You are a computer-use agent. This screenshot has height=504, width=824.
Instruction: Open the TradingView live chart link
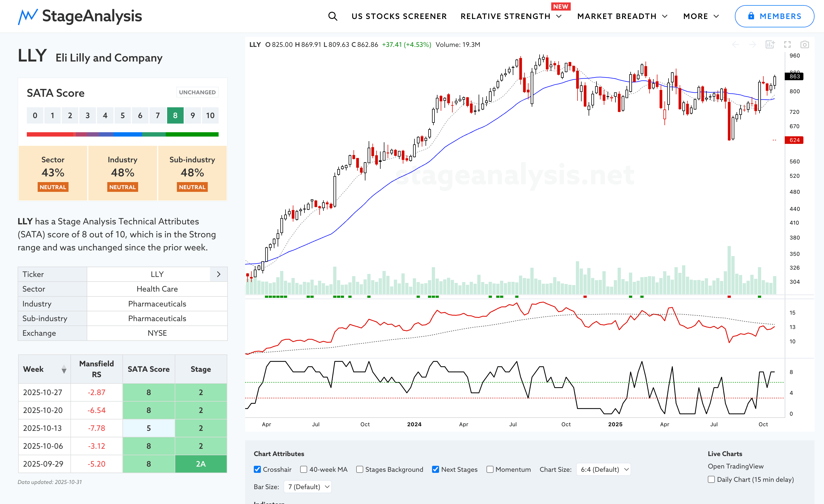pyautogui.click(x=735, y=466)
